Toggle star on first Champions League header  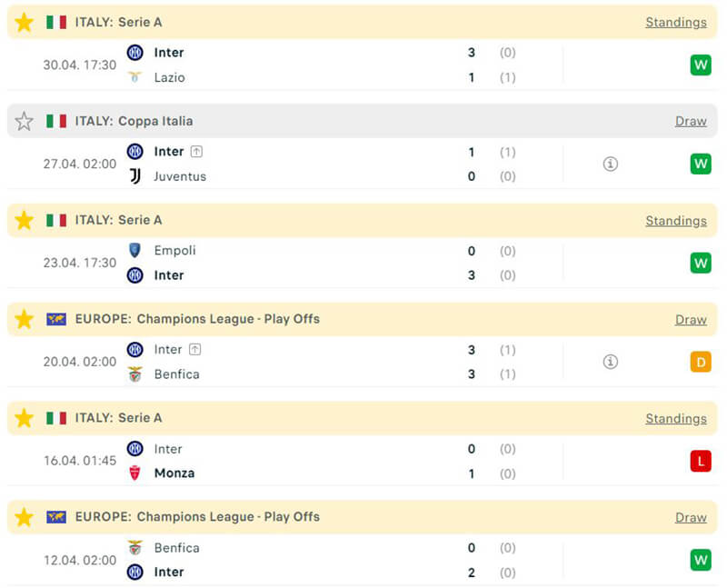pos(24,319)
